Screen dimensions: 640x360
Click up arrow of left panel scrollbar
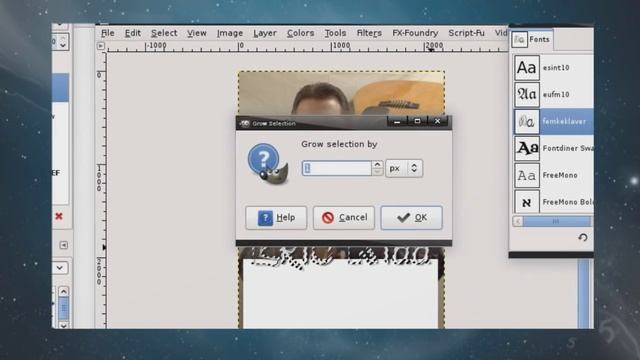pyautogui.click(x=63, y=291)
